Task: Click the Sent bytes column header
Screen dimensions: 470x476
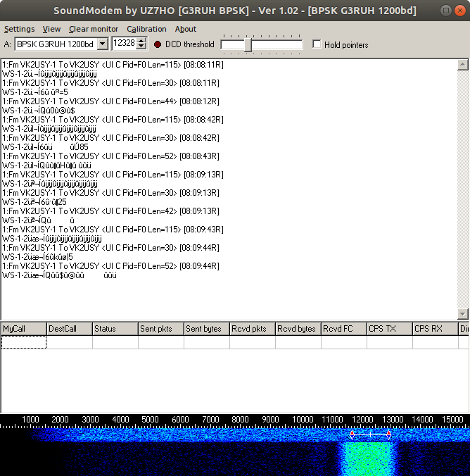Action: click(207, 329)
